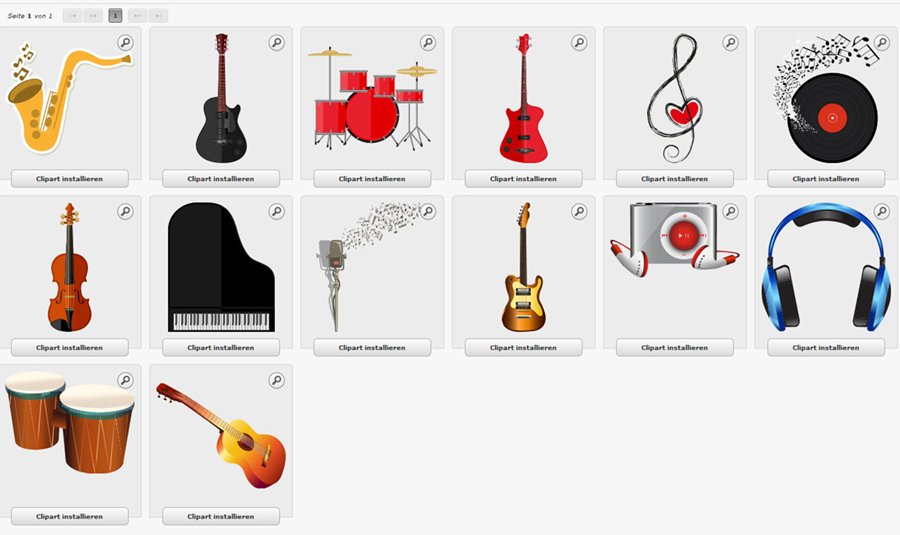This screenshot has width=900, height=535.
Task: Click magnifier icon on grand piano clipart
Action: tap(277, 211)
